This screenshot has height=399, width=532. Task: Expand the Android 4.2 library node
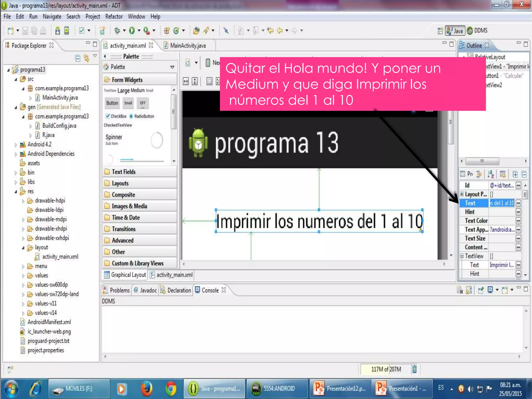[16, 145]
